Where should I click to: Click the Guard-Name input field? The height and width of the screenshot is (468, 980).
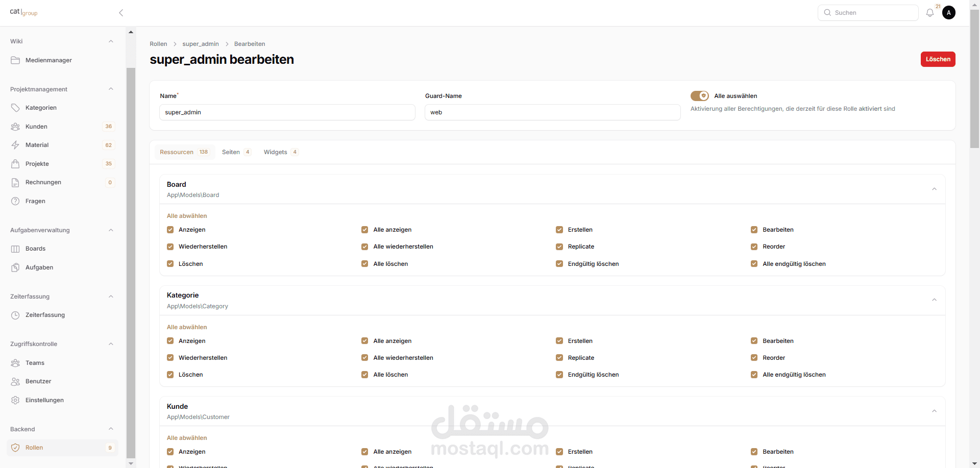click(x=552, y=112)
